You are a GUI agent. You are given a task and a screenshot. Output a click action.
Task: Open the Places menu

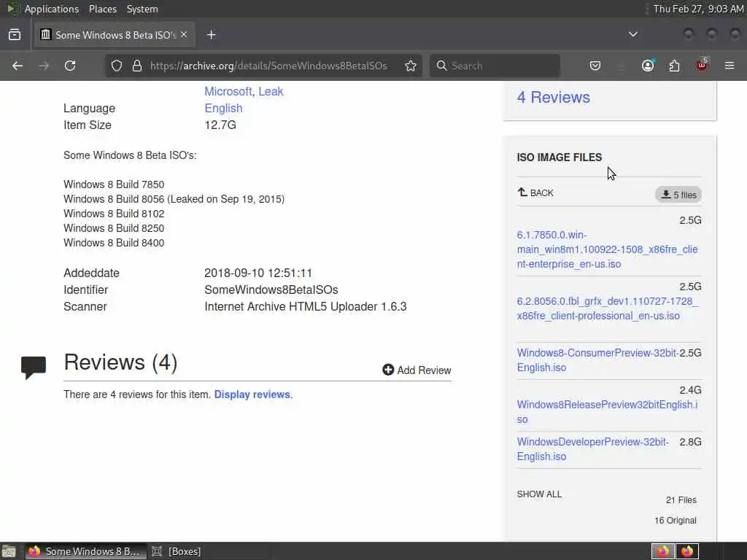click(x=102, y=9)
